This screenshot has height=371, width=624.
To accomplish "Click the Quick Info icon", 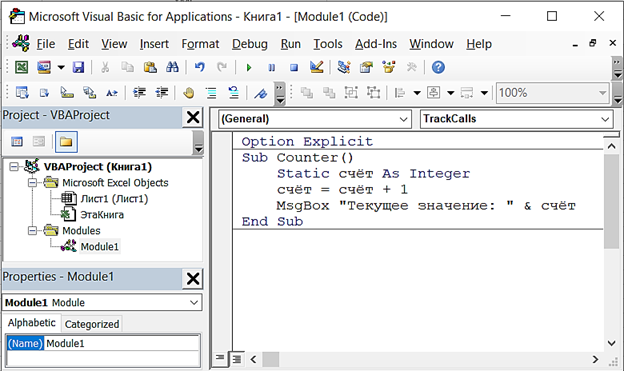I will click(x=67, y=93).
